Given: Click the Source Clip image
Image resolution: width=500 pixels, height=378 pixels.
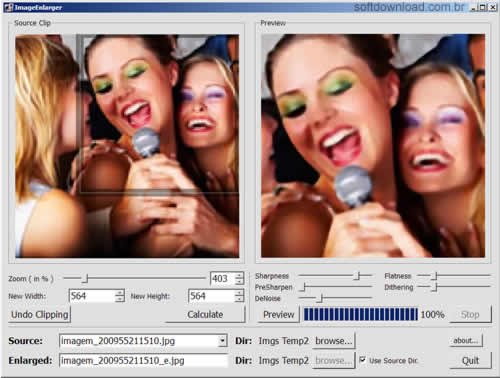Looking at the screenshot, I should tap(127, 146).
